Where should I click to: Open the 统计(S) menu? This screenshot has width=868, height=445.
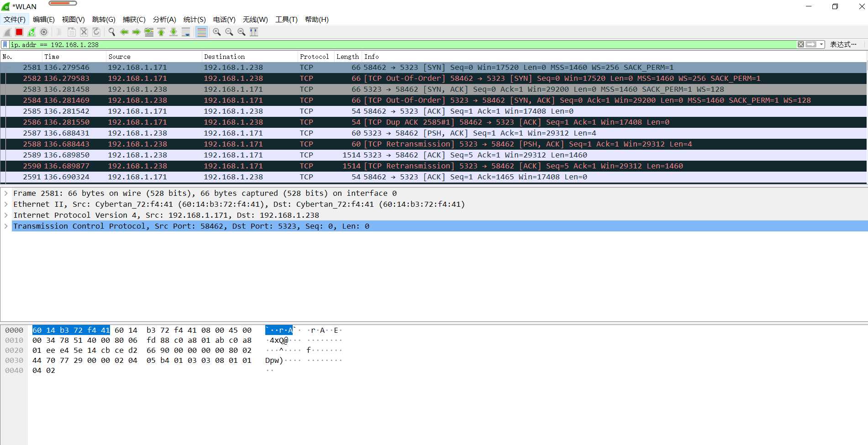pos(195,20)
